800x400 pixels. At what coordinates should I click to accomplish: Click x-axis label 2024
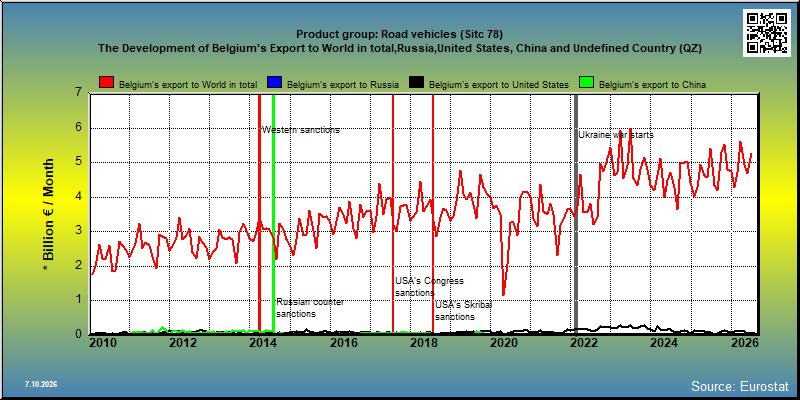tap(664, 342)
